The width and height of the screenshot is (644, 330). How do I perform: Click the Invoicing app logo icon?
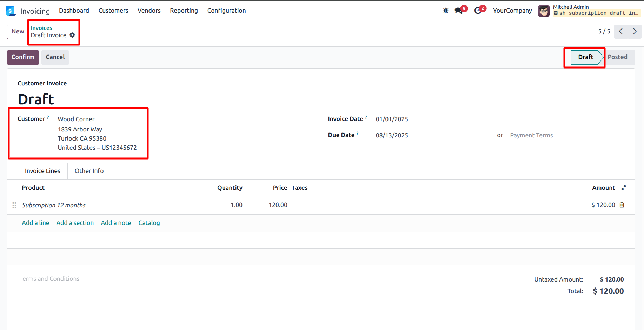point(11,11)
